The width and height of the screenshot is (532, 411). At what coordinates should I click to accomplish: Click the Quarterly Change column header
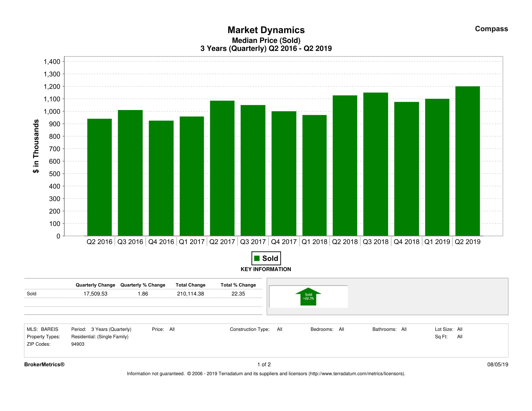click(95, 285)
